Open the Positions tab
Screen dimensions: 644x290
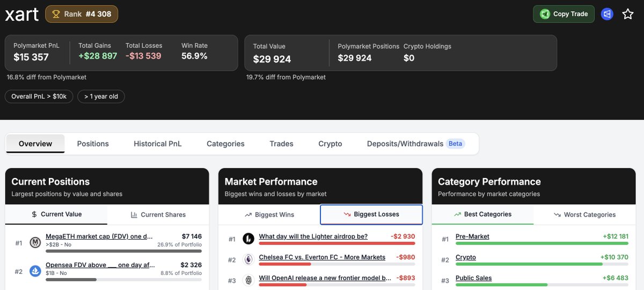pos(93,144)
